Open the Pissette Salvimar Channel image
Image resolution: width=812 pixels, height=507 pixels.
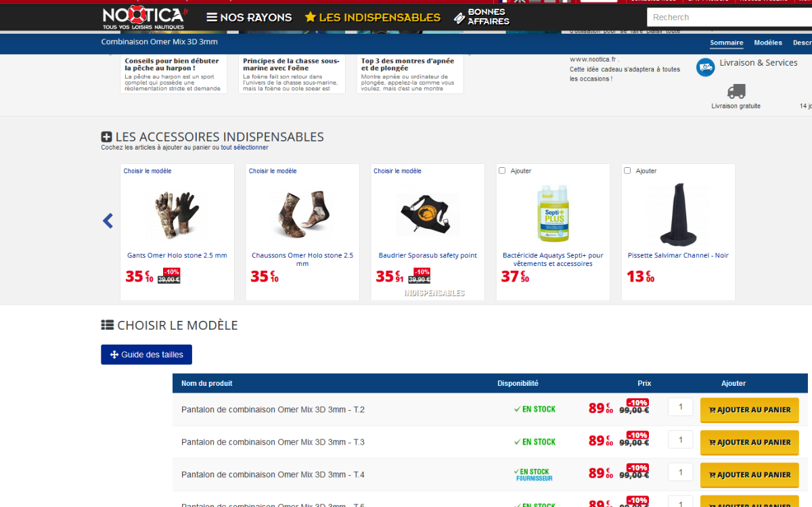678,213
